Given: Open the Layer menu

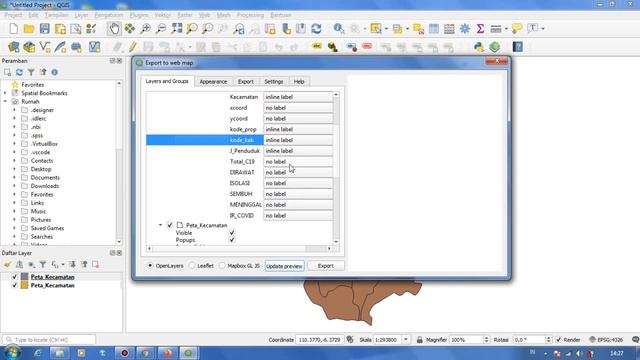Looking at the screenshot, I should pyautogui.click(x=81, y=15).
